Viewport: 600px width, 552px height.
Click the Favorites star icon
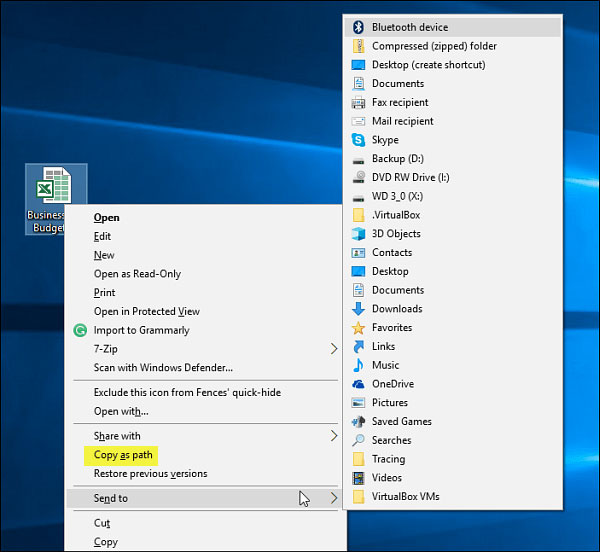click(x=358, y=327)
